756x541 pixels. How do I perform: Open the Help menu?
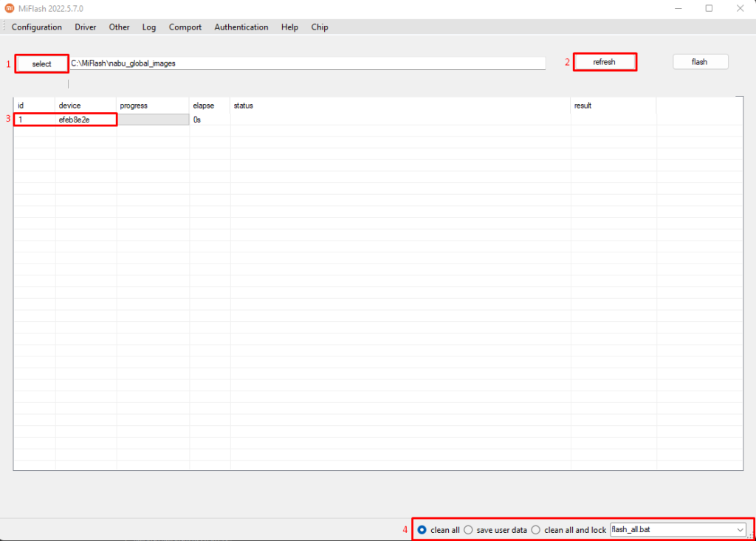pyautogui.click(x=289, y=27)
